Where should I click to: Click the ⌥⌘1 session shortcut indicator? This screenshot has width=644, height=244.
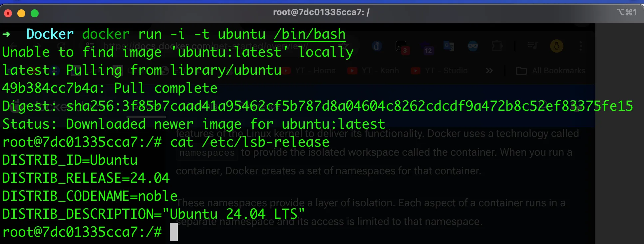point(627,12)
